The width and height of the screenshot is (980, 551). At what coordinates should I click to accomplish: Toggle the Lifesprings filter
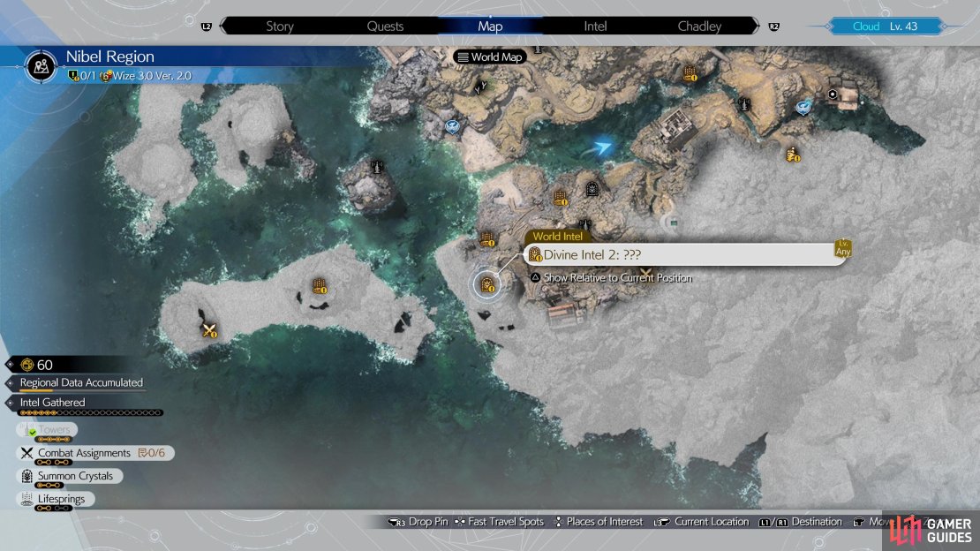[56, 499]
